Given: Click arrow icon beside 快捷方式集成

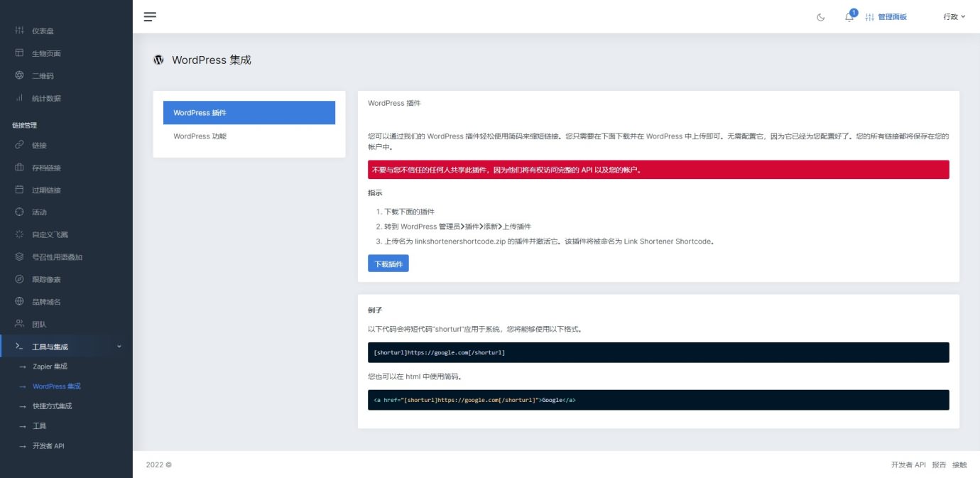Looking at the screenshot, I should (x=23, y=406).
